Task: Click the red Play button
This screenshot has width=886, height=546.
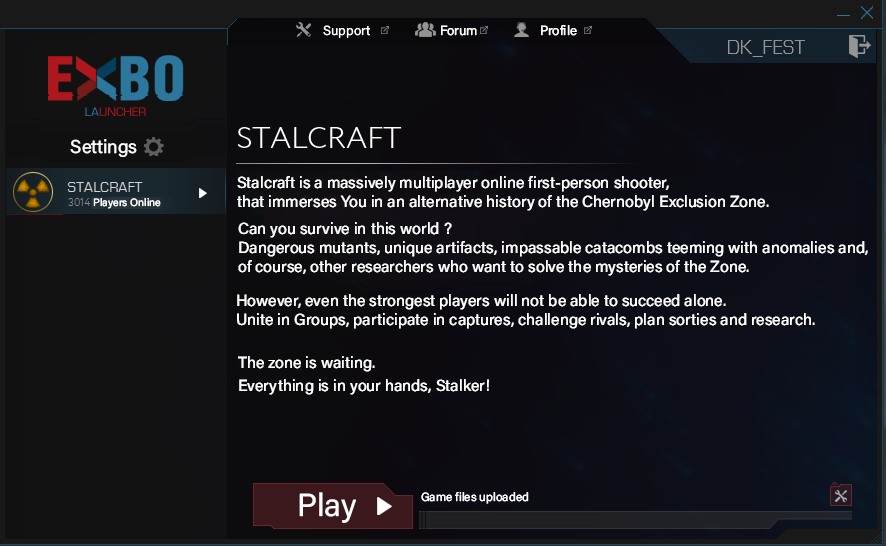Action: point(333,506)
